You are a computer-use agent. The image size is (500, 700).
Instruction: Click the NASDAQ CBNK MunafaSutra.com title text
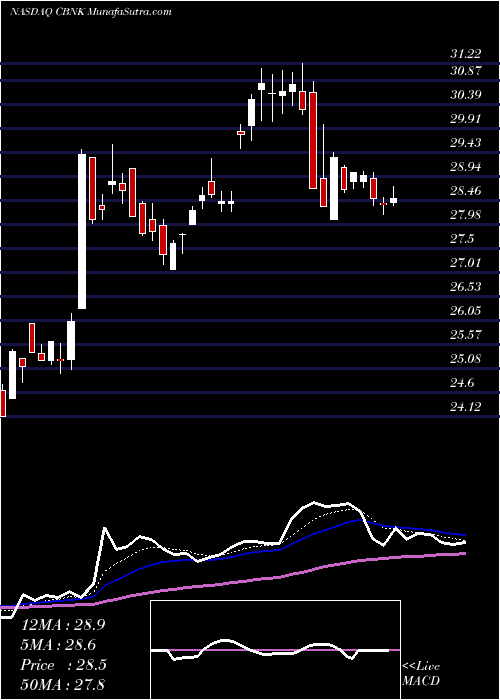tap(91, 12)
